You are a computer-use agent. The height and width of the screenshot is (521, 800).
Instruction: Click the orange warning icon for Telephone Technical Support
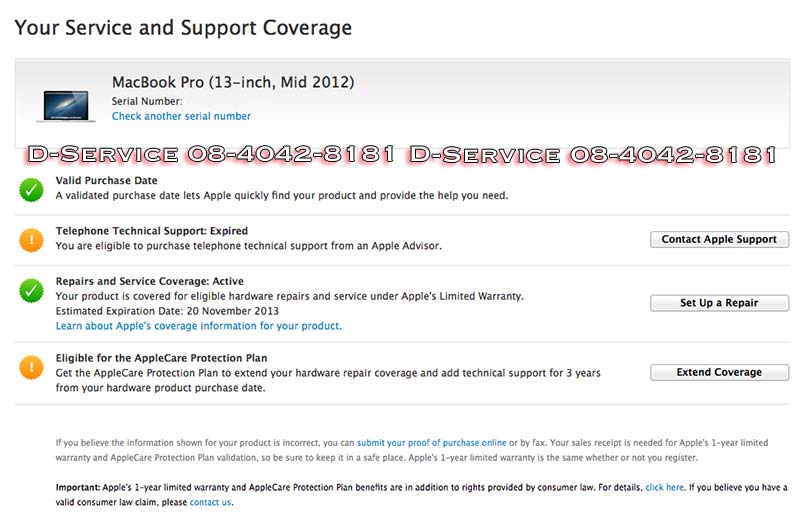(x=31, y=239)
